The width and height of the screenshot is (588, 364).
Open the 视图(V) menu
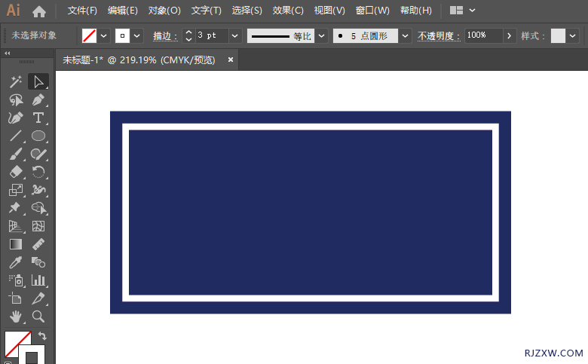point(329,11)
